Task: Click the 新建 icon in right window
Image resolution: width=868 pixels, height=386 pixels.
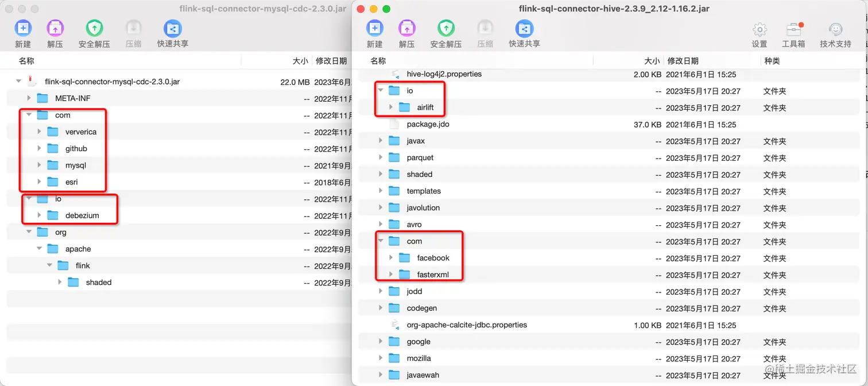Action: [374, 29]
